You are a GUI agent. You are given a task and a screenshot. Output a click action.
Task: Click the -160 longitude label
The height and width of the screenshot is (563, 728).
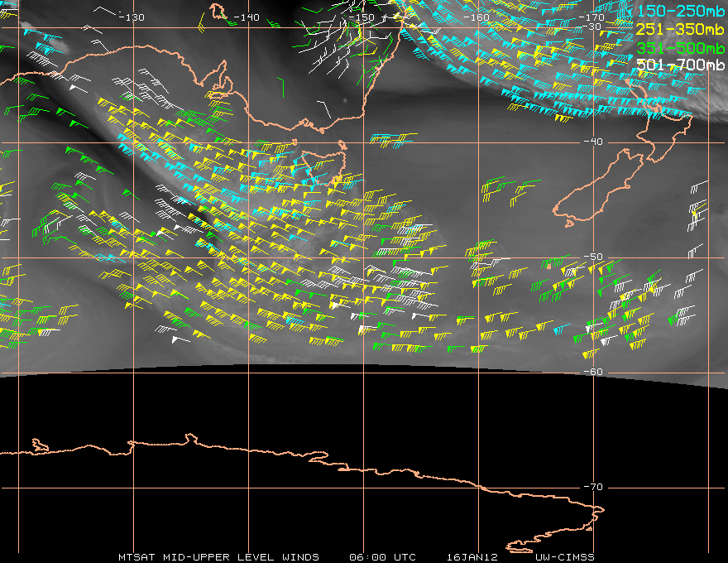click(477, 17)
